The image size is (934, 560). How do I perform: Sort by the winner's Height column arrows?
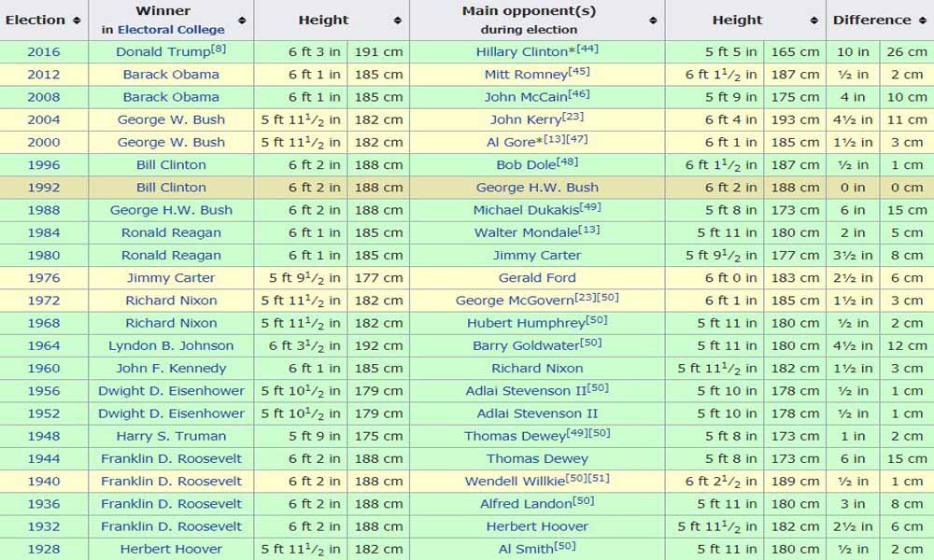397,21
